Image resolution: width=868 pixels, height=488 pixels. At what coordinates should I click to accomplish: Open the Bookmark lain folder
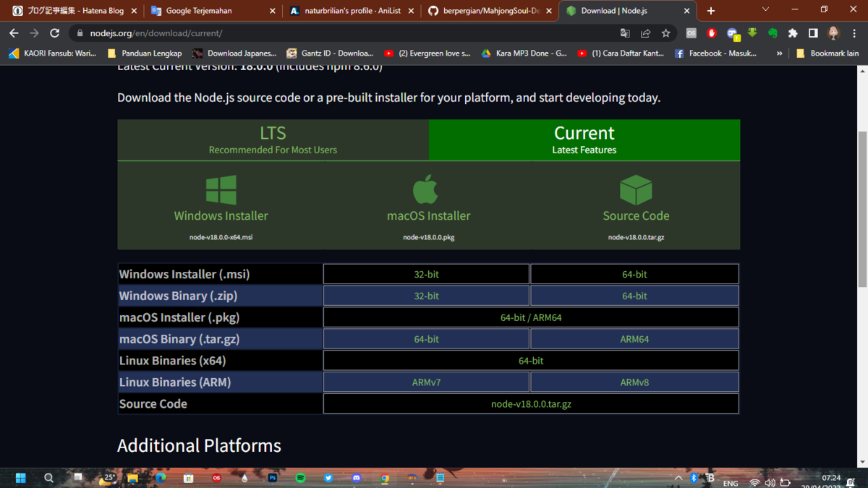click(828, 53)
